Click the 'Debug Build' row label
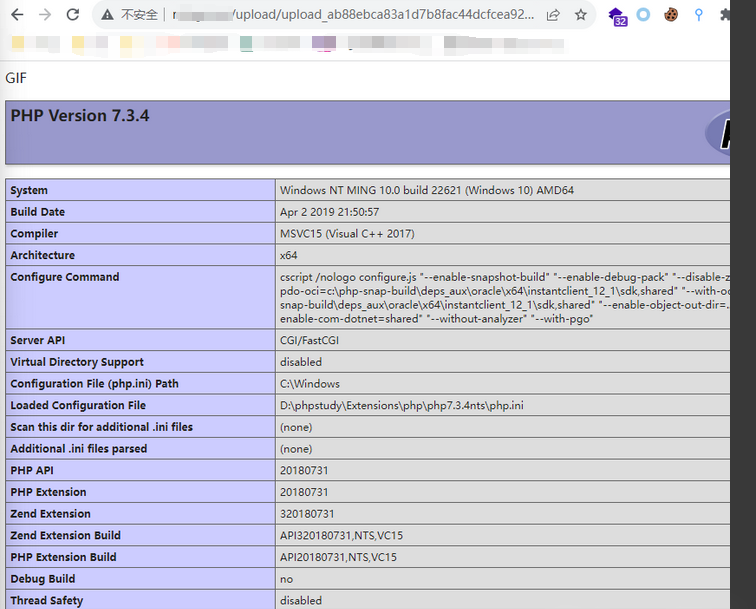Screen dimensions: 756x609 pyautogui.click(x=43, y=579)
